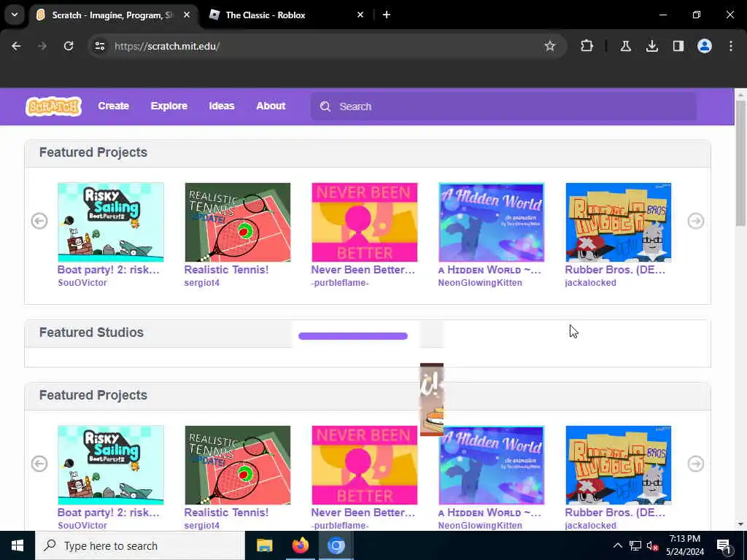Click next arrow in top Featured Projects
This screenshot has height=560, width=747.
[695, 221]
